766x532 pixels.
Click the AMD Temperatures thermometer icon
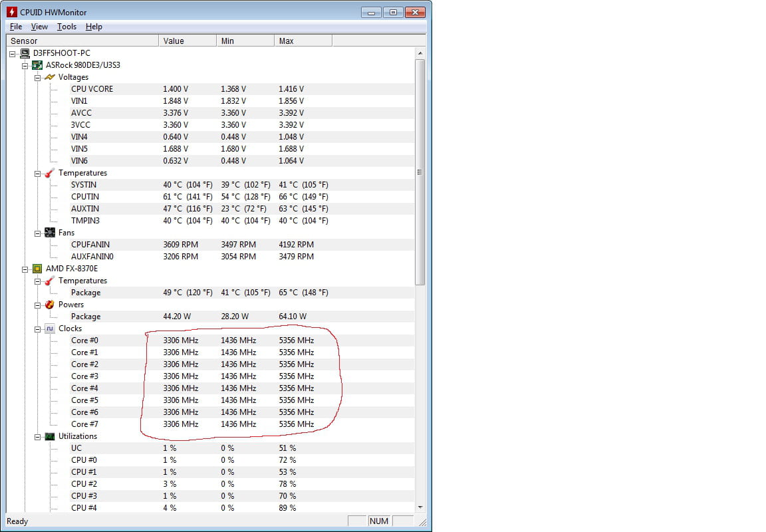[x=50, y=281]
